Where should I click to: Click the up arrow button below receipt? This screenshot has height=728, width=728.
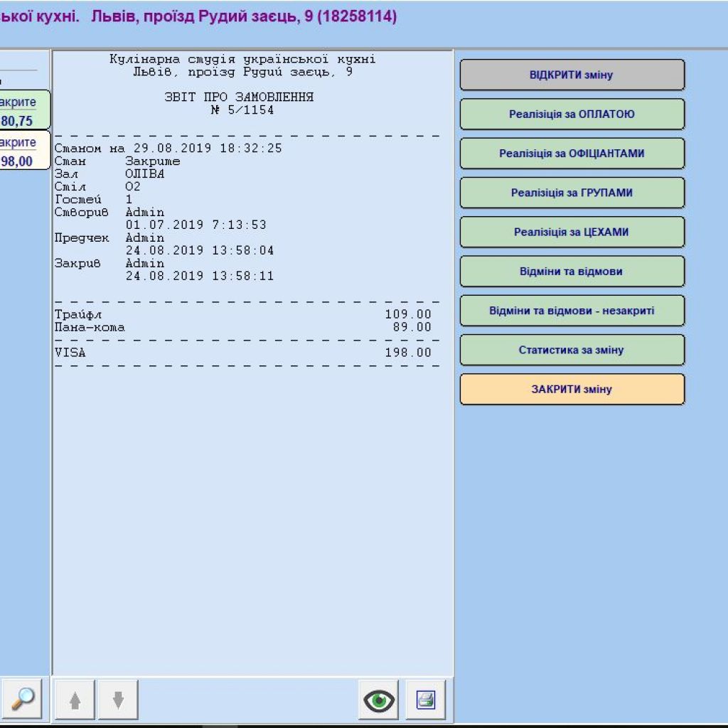click(75, 700)
